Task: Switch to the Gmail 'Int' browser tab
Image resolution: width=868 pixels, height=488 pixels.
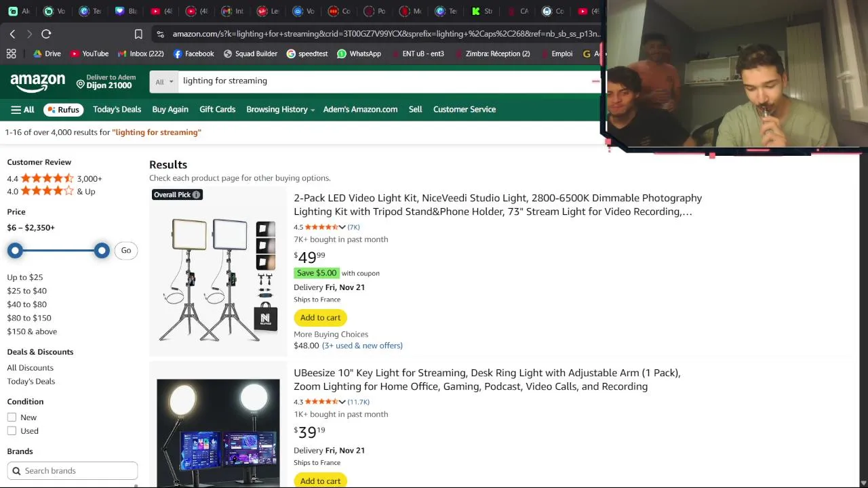Action: tap(233, 11)
